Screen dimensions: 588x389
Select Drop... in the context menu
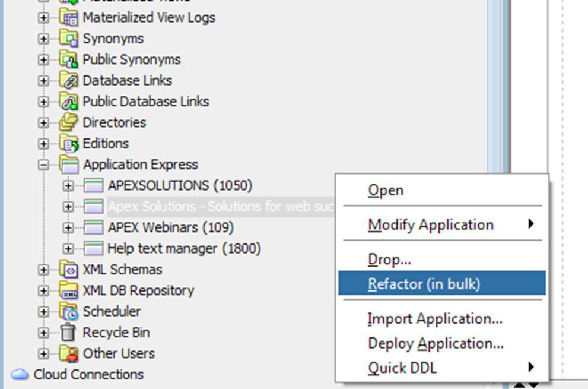pyautogui.click(x=442, y=260)
